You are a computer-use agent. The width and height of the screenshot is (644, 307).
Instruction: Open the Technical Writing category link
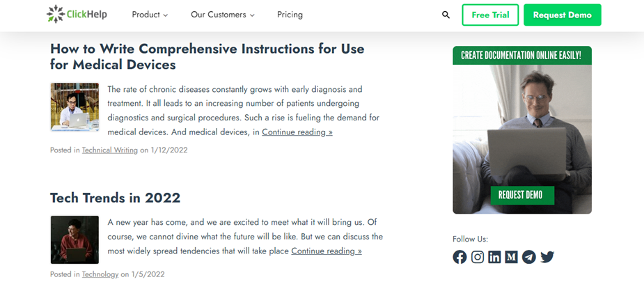(110, 150)
